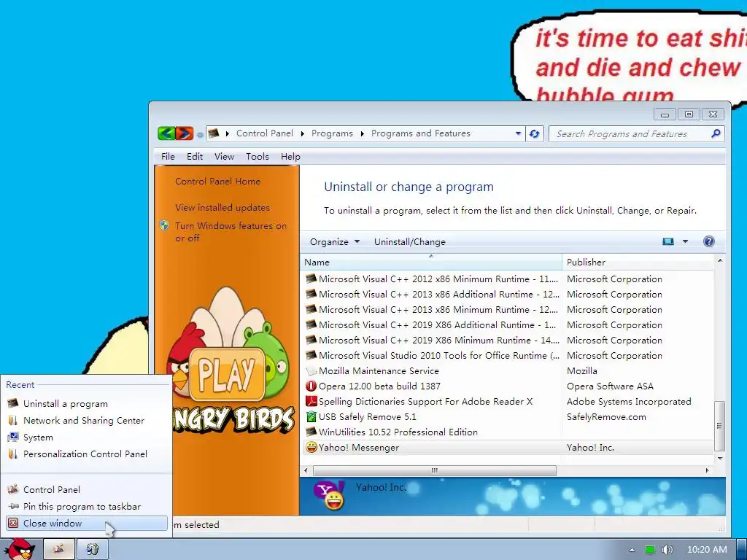The height and width of the screenshot is (560, 747).
Task: Click the search magnifier icon
Action: [x=716, y=134]
